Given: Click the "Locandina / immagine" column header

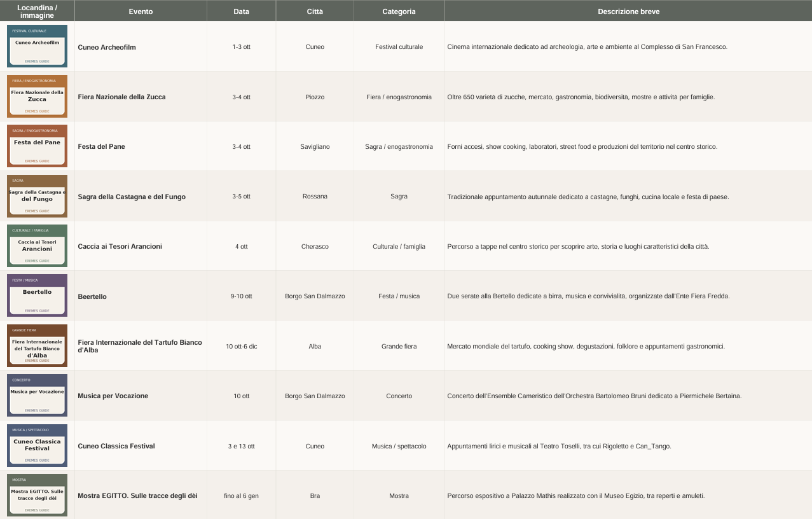Looking at the screenshot, I should click(37, 11).
